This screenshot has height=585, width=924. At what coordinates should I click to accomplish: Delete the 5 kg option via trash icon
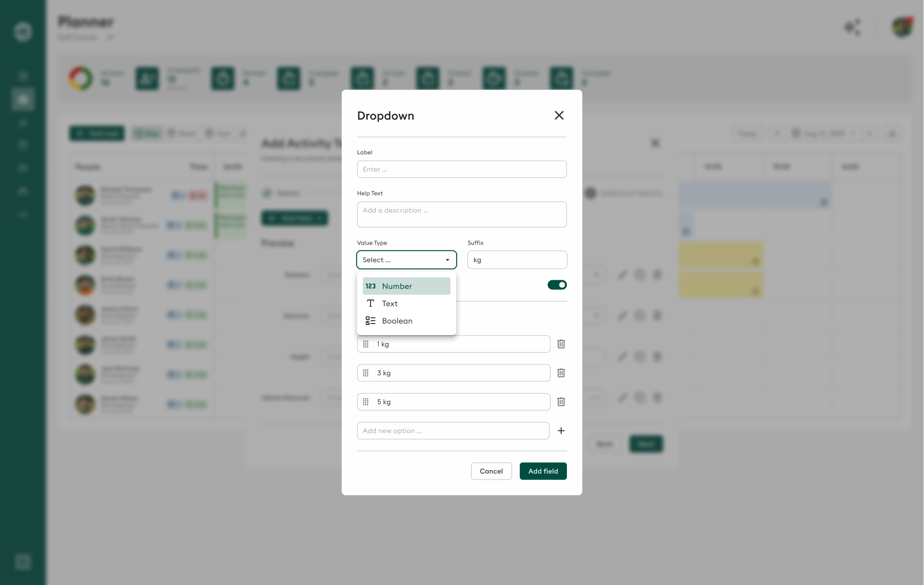[x=561, y=402]
